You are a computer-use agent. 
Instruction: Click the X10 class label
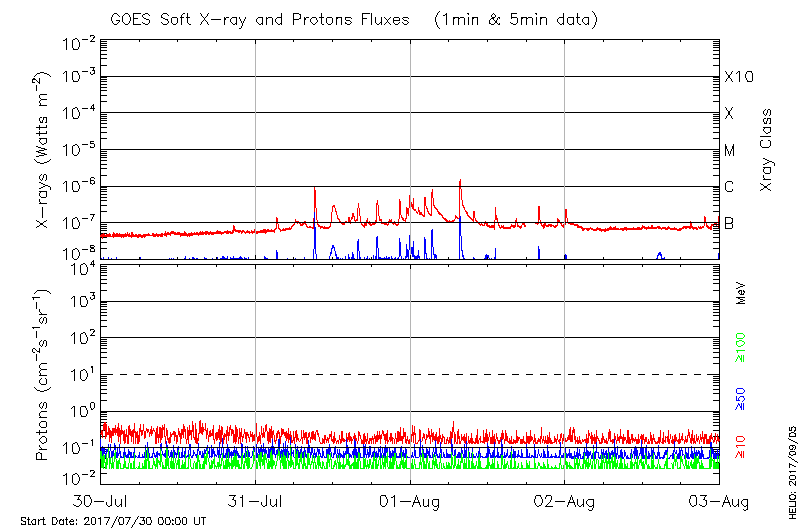[736, 77]
